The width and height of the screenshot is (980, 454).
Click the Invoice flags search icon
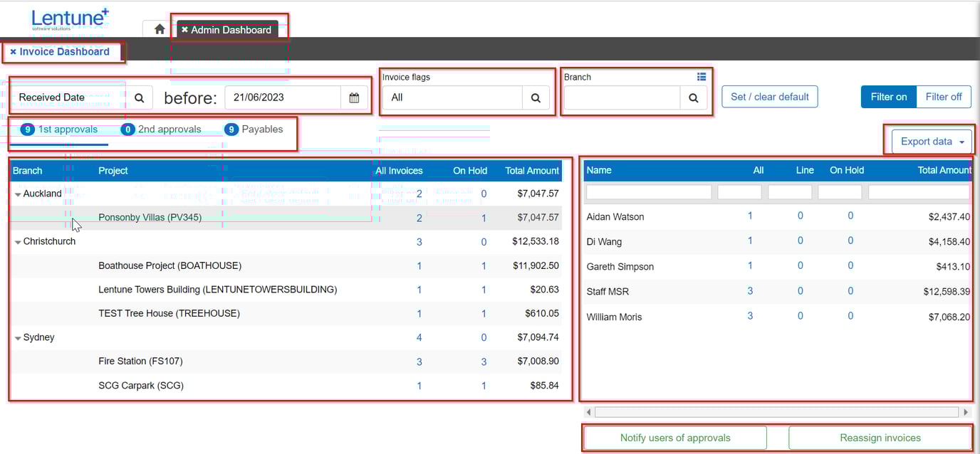[536, 97]
